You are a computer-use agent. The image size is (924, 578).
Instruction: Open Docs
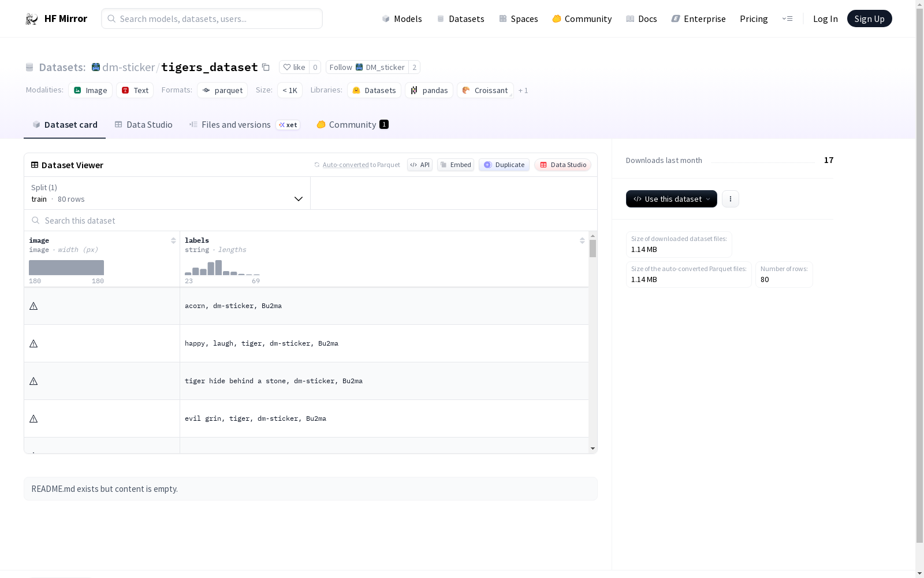(x=642, y=18)
